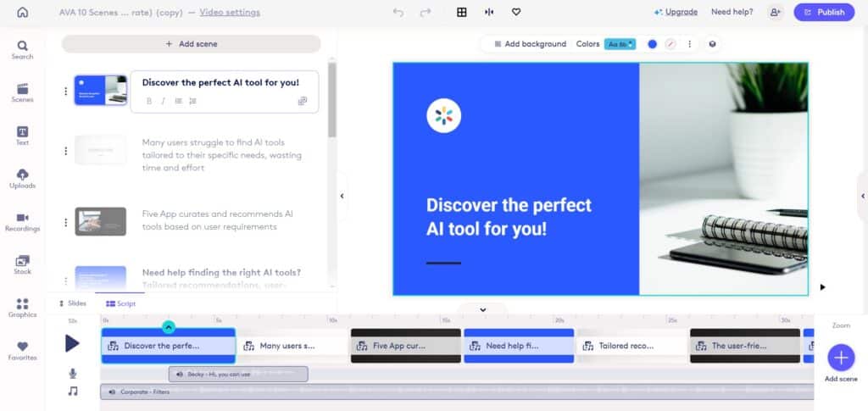The height and width of the screenshot is (411, 868).
Task: Open the Recordings sidebar panel
Action: pos(22,222)
